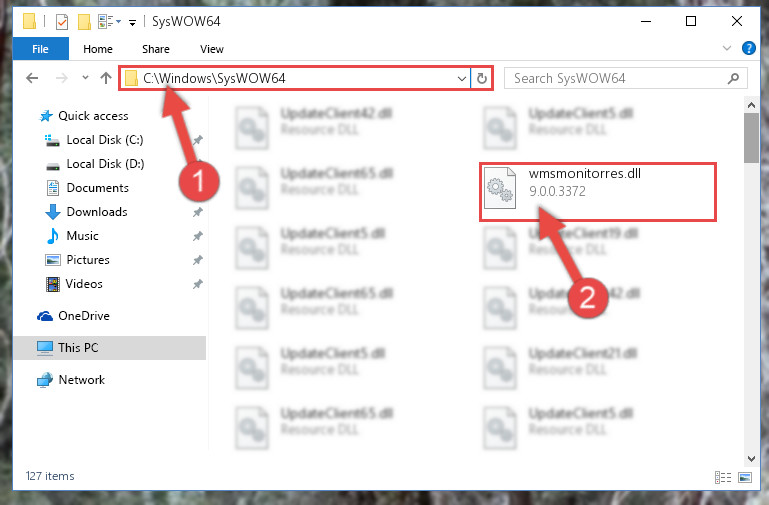Screen dimensions: 769x505
Task: Click the New folder quick access icon
Action: tap(84, 22)
